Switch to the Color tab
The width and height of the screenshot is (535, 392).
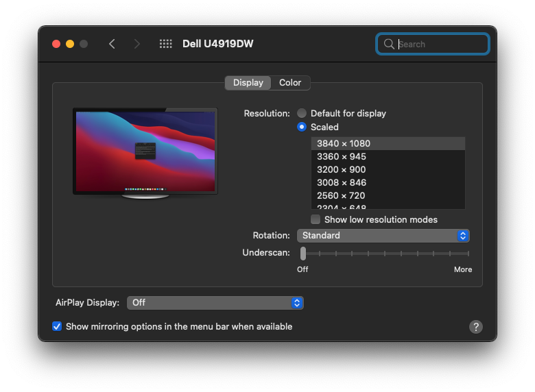[x=290, y=83]
